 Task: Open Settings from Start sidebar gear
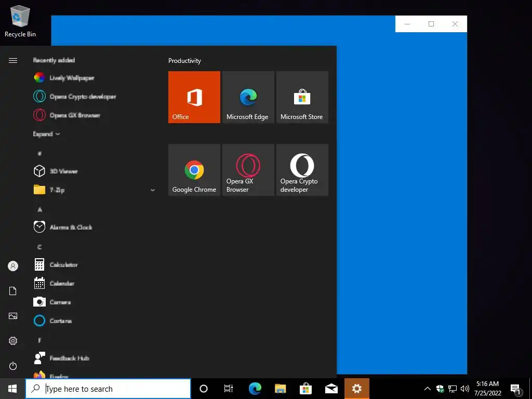(13, 341)
